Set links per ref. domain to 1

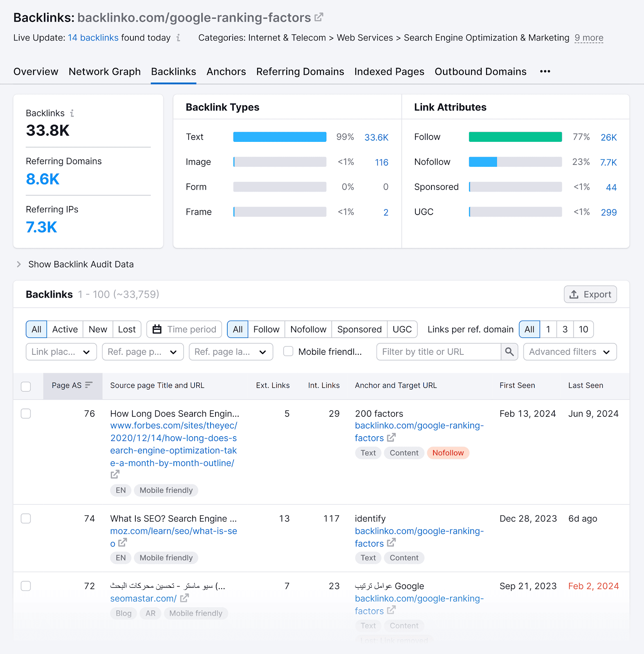click(548, 329)
